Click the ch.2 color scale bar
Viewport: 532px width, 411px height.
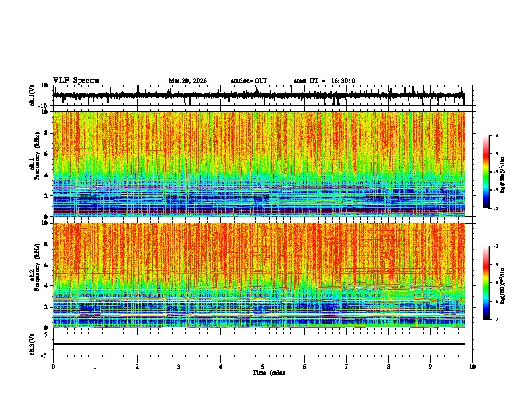[486, 283]
